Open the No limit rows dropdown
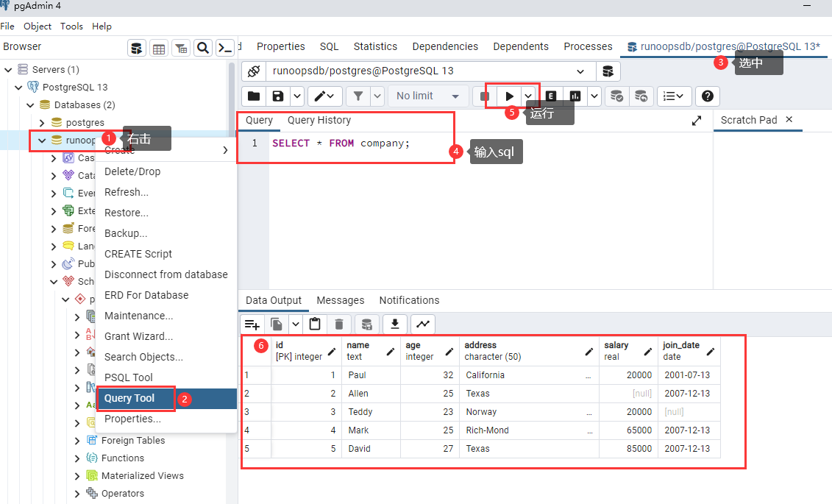The height and width of the screenshot is (504, 832). point(427,96)
